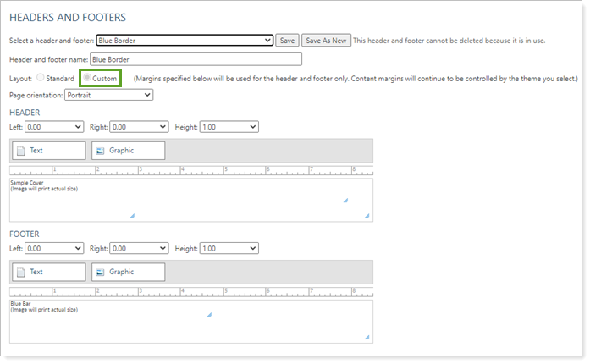
Task: Expand the Footer Right margin dropdown
Action: [x=140, y=249]
